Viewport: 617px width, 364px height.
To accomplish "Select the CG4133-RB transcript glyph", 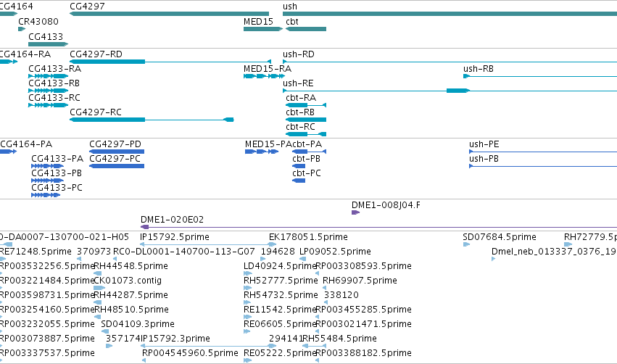I will [x=48, y=91].
